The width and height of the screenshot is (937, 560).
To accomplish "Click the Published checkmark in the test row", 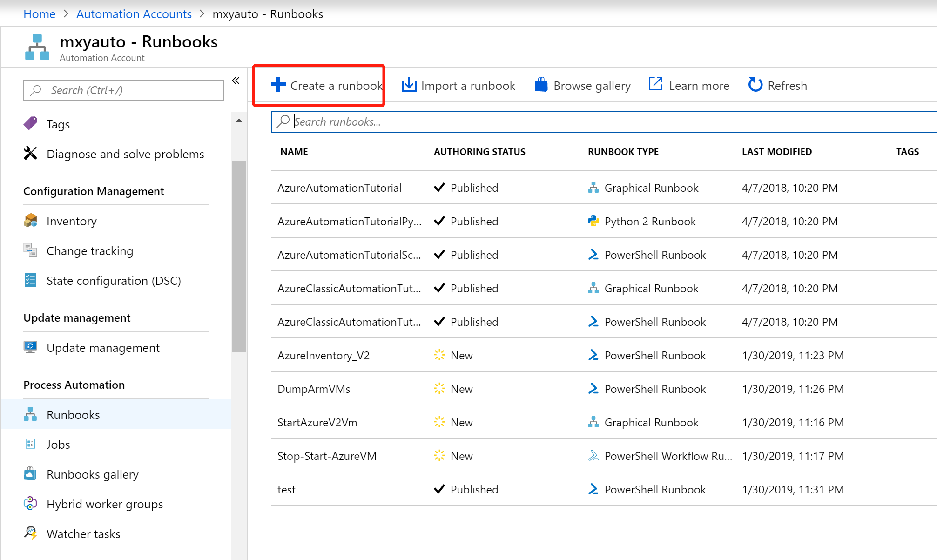I will (x=439, y=489).
